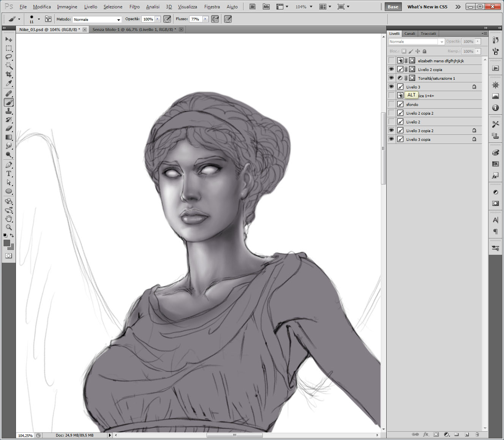Enable airbrush mode in options bar

tap(215, 19)
